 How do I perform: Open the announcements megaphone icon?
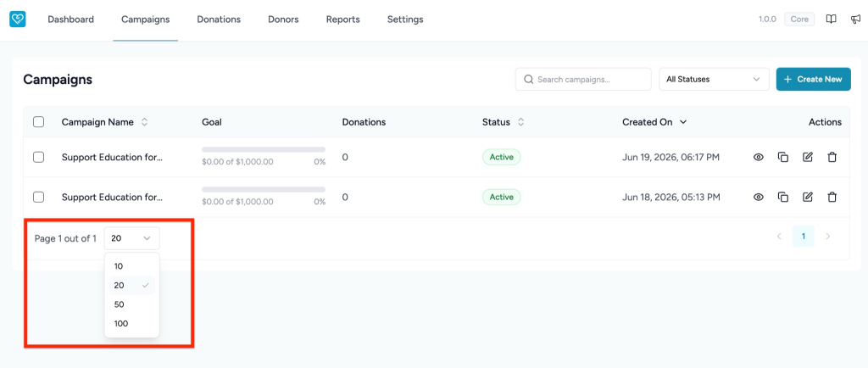click(x=855, y=20)
